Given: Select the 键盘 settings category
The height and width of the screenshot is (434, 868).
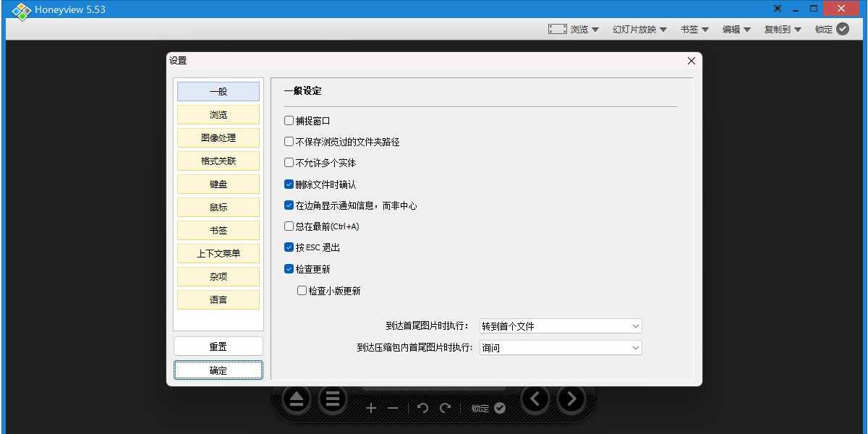Looking at the screenshot, I should 218,184.
